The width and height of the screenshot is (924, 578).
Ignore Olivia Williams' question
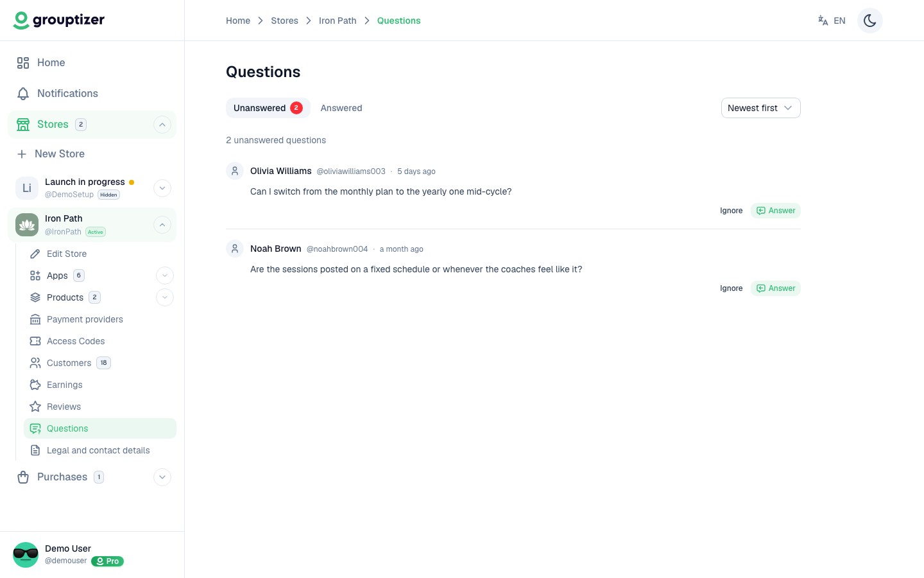pyautogui.click(x=731, y=211)
